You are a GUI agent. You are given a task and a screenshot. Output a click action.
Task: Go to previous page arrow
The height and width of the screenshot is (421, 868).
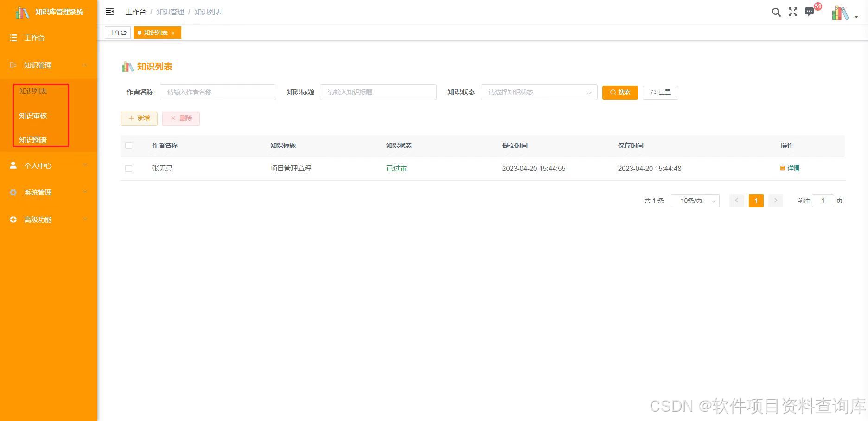(x=736, y=201)
